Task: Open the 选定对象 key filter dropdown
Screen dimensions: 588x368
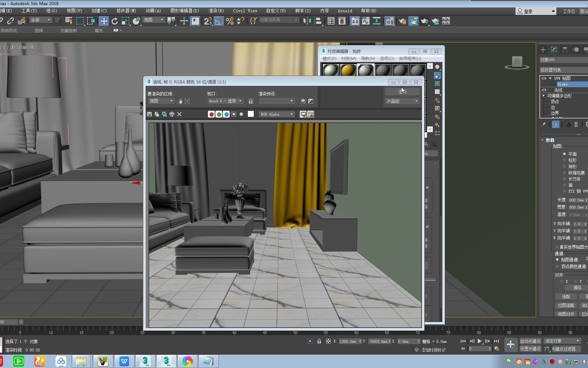Action: 562,341
